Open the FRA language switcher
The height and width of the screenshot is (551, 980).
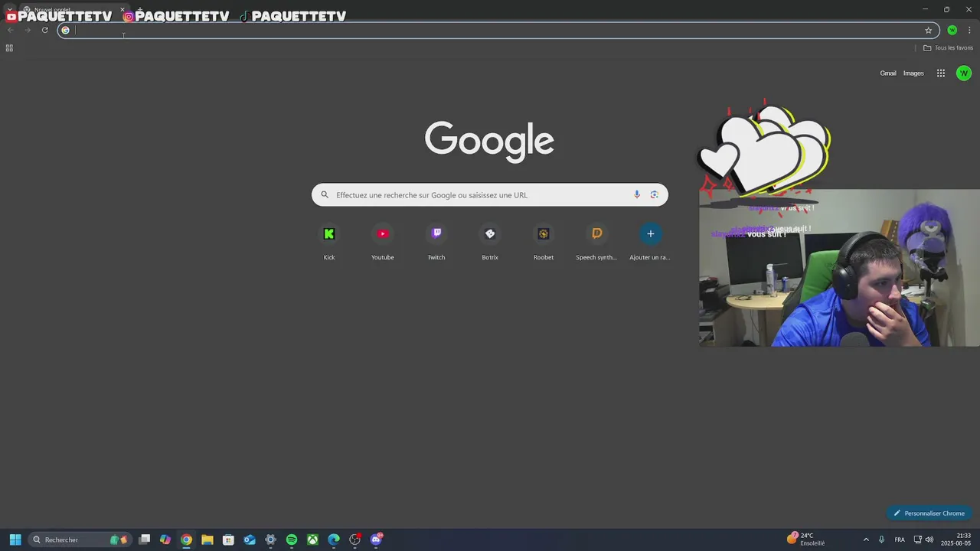tap(900, 540)
